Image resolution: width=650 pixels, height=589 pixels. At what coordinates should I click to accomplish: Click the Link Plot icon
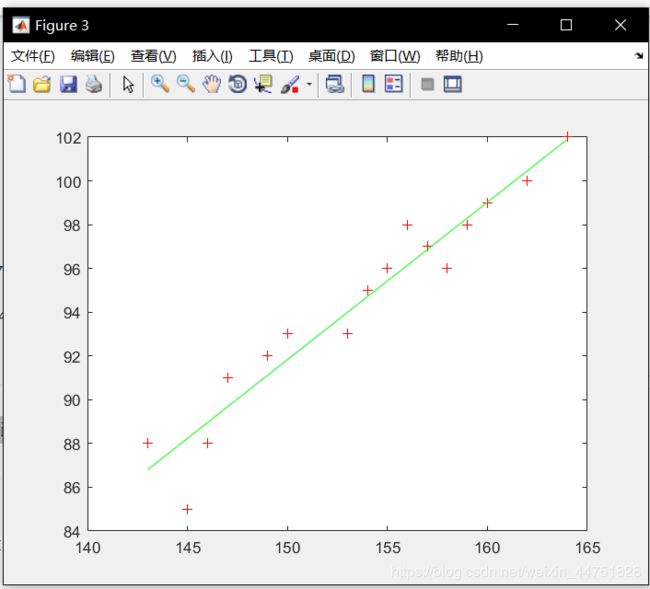click(335, 84)
